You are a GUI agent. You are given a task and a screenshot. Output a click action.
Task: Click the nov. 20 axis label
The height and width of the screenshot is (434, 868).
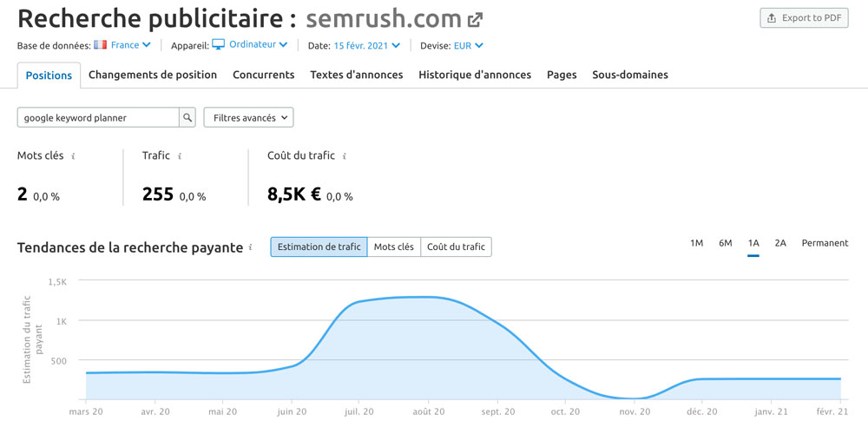635,411
